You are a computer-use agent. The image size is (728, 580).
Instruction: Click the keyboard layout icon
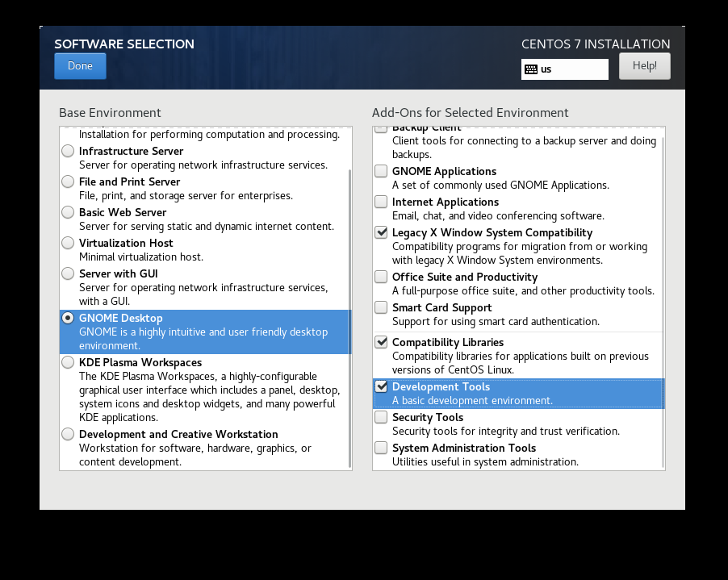click(531, 69)
